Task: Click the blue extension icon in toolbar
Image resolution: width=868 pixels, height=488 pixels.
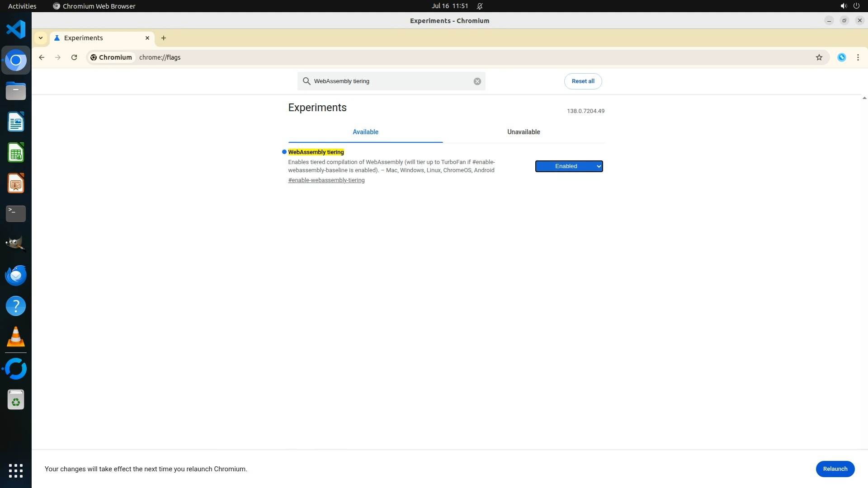Action: coord(841,57)
